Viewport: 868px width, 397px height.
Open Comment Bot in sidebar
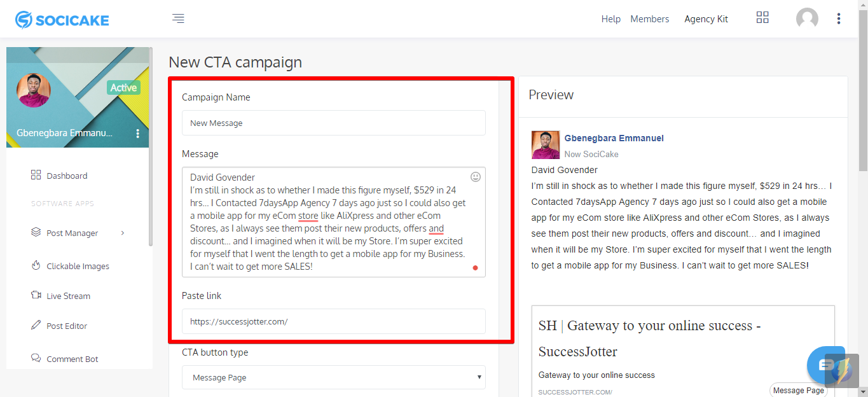tap(72, 359)
